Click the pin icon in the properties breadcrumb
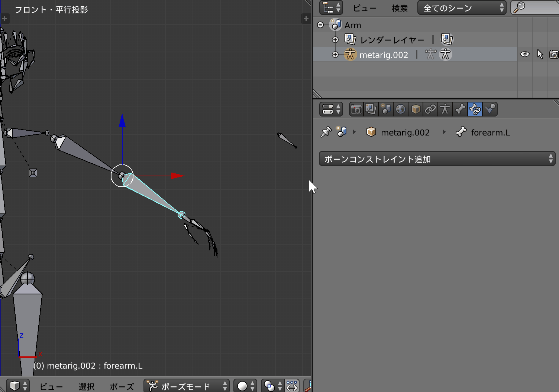The width and height of the screenshot is (559, 392). point(326,132)
